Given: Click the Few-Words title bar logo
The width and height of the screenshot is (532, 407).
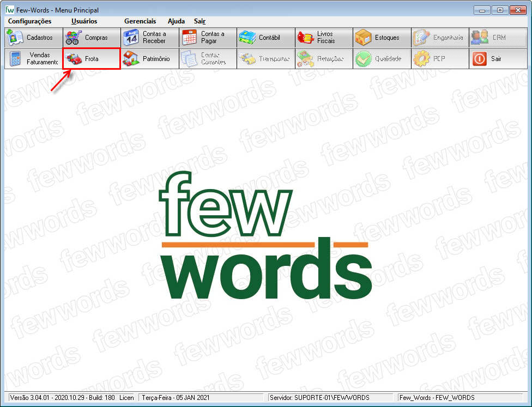Looking at the screenshot, I should (9, 9).
